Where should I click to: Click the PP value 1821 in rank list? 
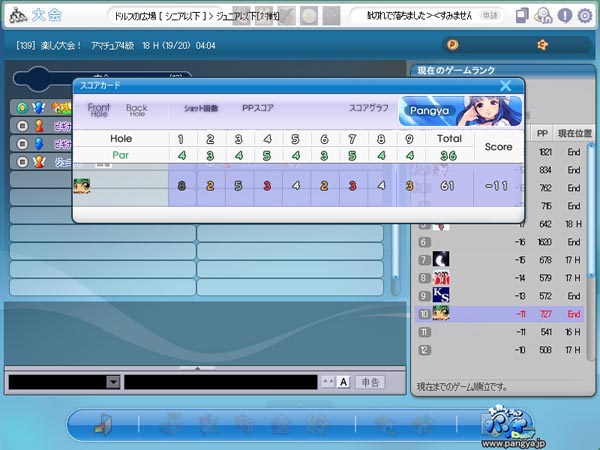coord(545,152)
